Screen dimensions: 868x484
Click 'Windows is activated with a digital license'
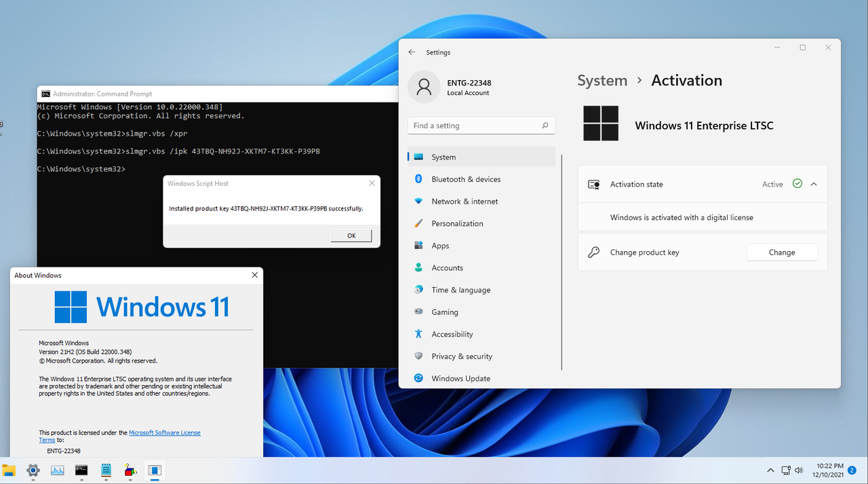pyautogui.click(x=682, y=218)
